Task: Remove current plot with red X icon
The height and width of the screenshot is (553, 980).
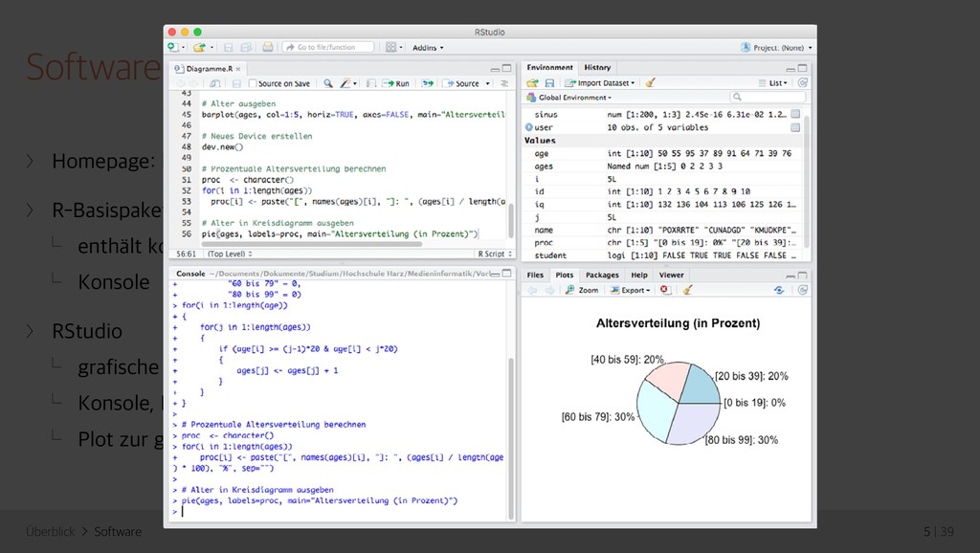Action: [664, 290]
